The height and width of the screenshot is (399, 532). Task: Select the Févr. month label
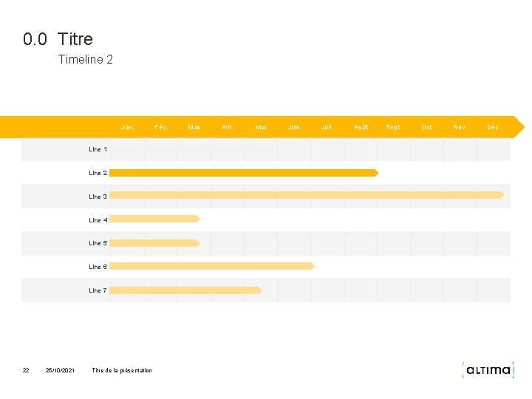pos(161,127)
